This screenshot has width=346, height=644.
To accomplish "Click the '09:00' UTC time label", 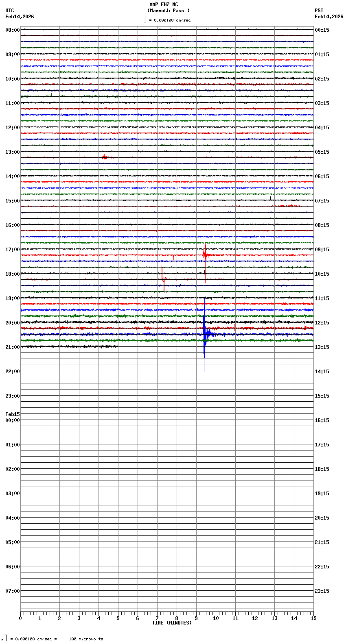I will [x=13, y=54].
